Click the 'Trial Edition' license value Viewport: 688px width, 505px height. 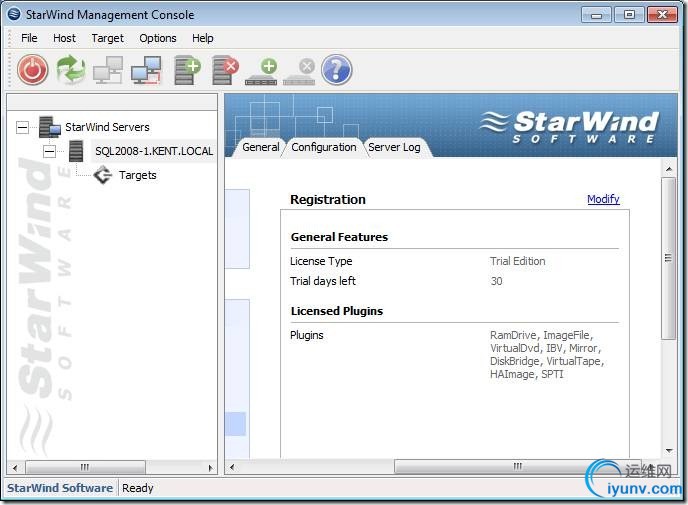518,261
